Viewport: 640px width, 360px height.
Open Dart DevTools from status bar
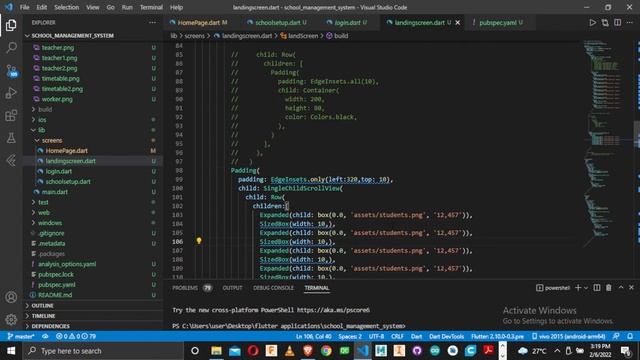[446, 336]
